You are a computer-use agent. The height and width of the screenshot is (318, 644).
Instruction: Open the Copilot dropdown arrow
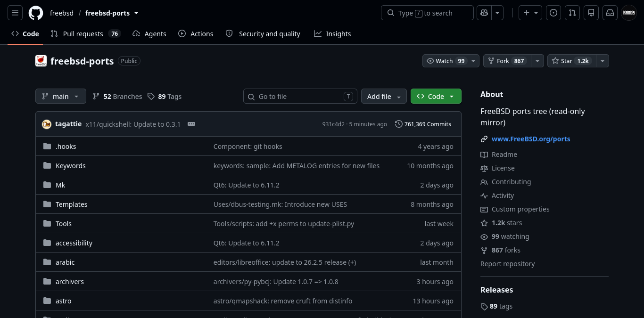(497, 13)
